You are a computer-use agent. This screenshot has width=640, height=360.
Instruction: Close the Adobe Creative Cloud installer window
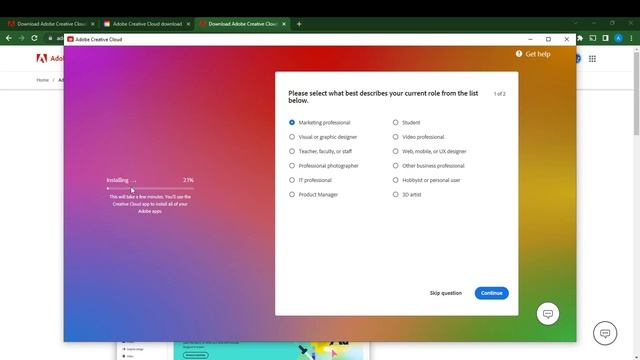[x=567, y=39]
